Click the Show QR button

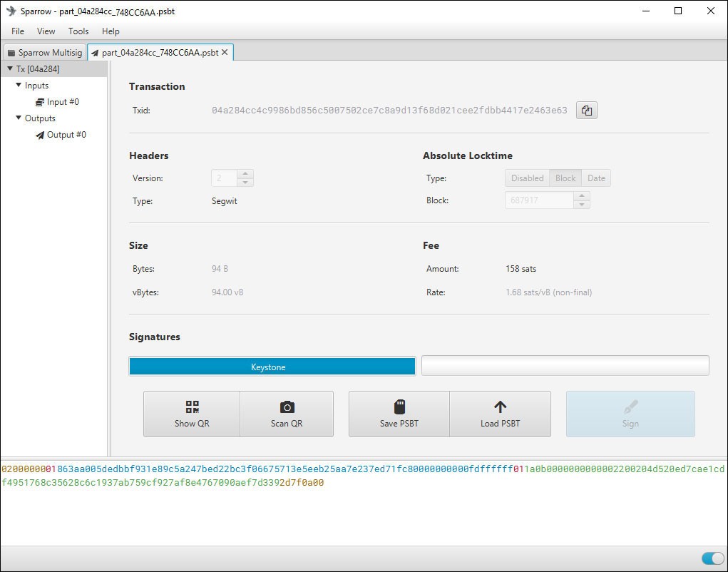pyautogui.click(x=192, y=414)
